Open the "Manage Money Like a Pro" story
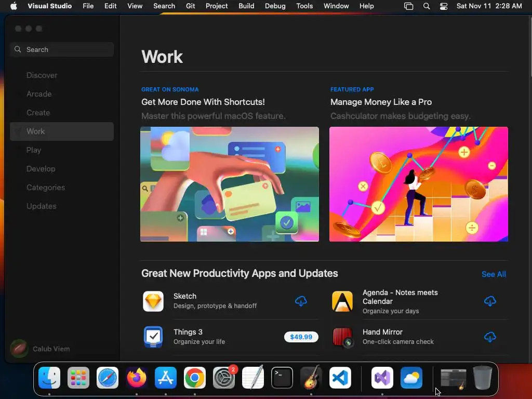Image resolution: width=532 pixels, height=399 pixels. coord(381,102)
